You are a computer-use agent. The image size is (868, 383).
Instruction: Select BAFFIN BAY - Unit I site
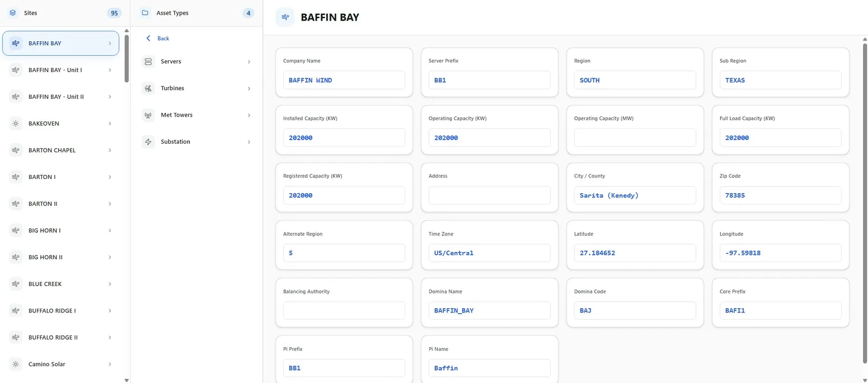coord(61,70)
